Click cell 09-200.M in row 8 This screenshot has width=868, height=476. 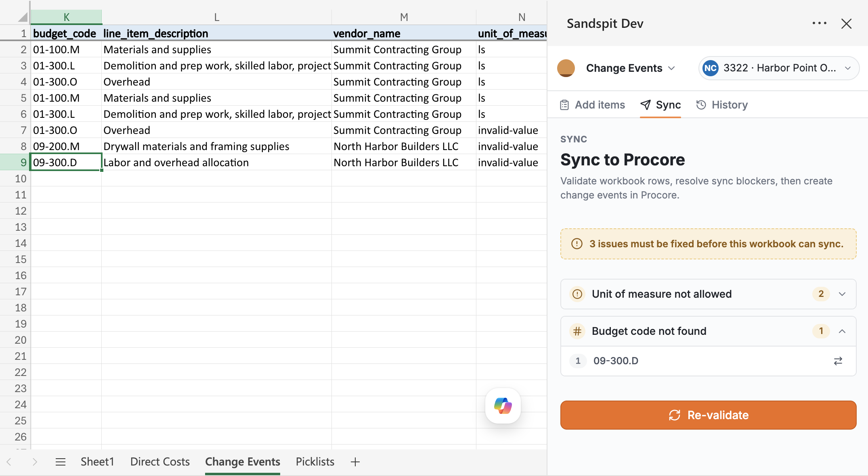(x=66, y=146)
